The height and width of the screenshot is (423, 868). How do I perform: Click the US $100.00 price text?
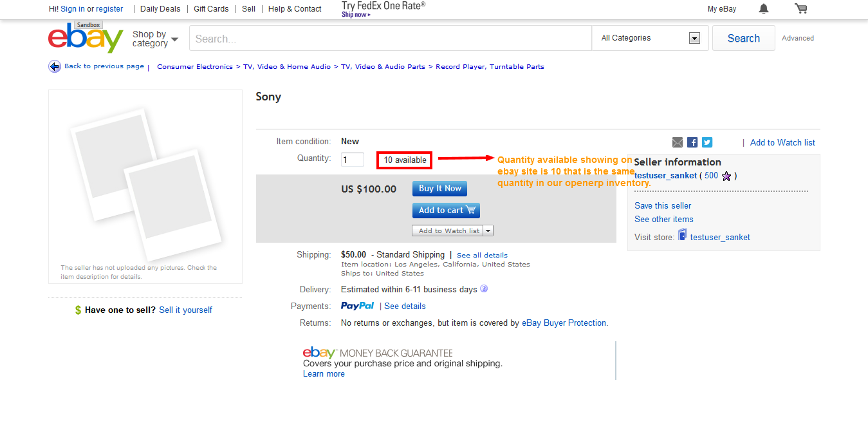pos(369,189)
